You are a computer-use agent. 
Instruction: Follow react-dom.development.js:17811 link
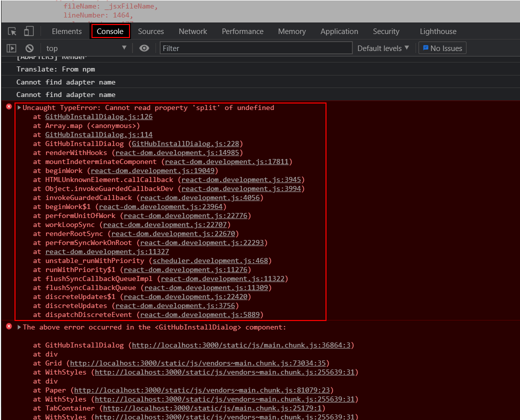(x=226, y=161)
